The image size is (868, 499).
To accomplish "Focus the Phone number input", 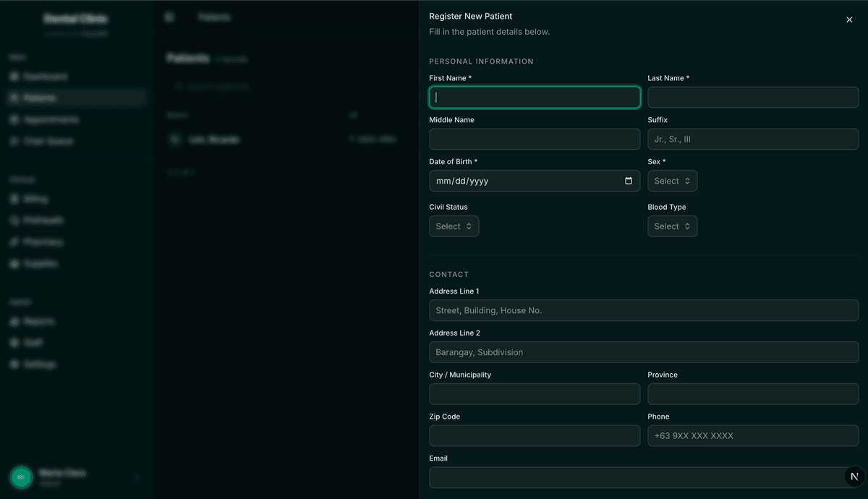I will [753, 436].
